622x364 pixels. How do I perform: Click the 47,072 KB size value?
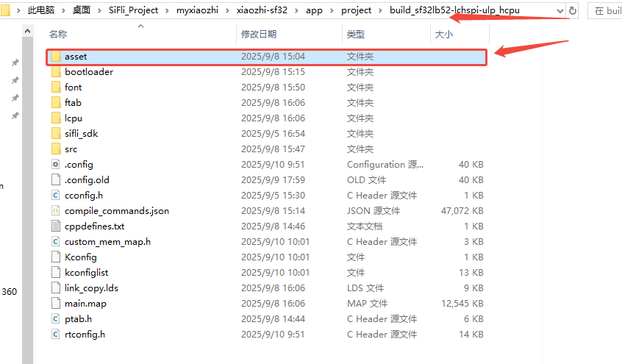point(462,211)
